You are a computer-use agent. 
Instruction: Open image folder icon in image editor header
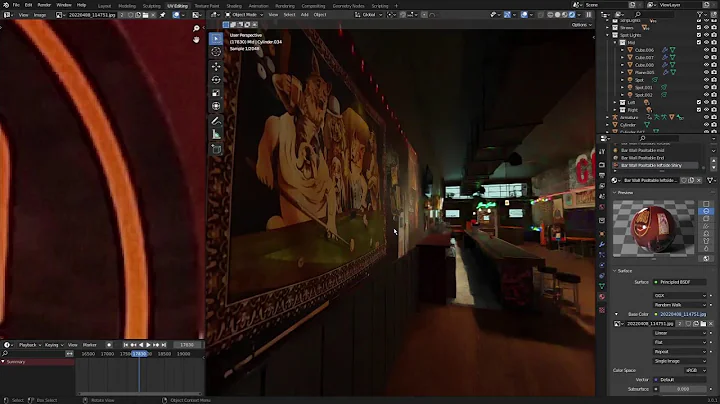point(146,15)
